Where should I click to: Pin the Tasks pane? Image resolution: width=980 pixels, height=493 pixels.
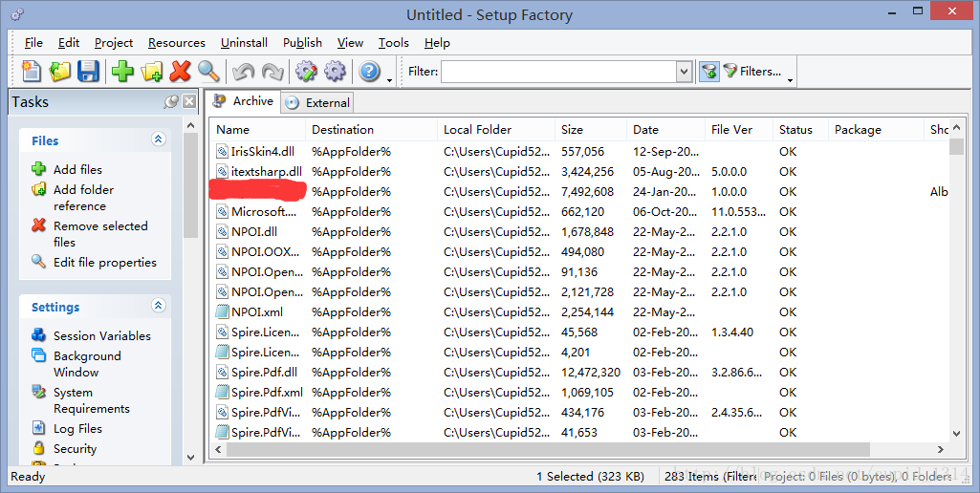click(x=170, y=102)
